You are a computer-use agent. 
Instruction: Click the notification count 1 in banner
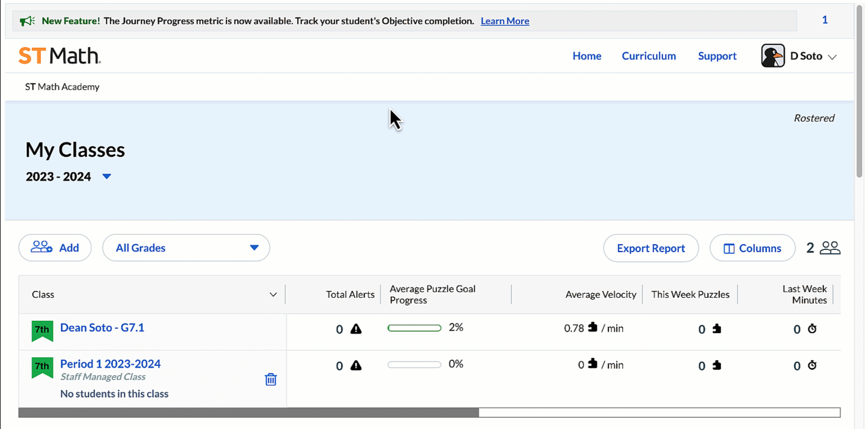point(825,20)
